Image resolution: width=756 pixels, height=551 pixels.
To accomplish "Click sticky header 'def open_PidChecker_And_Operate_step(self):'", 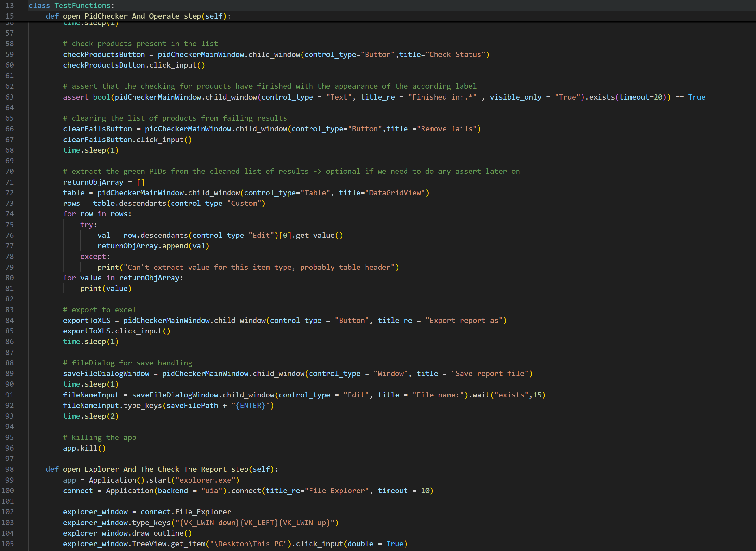I will [138, 16].
